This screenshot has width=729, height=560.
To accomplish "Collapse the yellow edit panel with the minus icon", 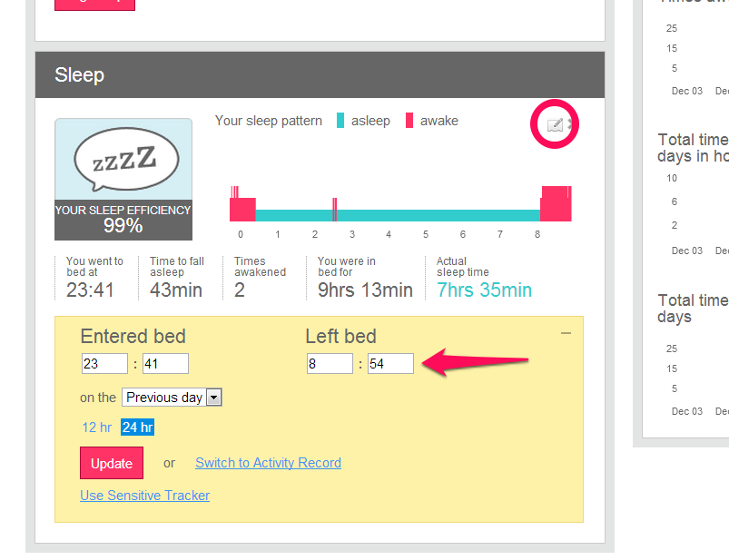I will coord(566,333).
